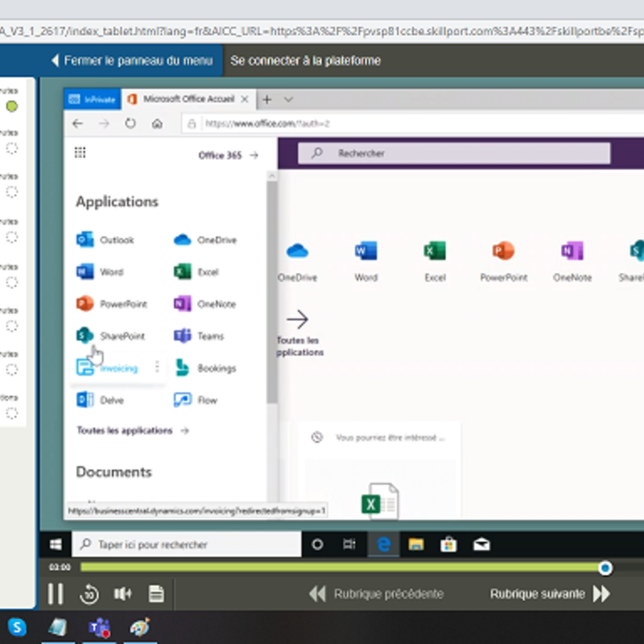Select the Microsoft Office Accueil tab
Screen dimensions: 644x644
click(x=188, y=99)
